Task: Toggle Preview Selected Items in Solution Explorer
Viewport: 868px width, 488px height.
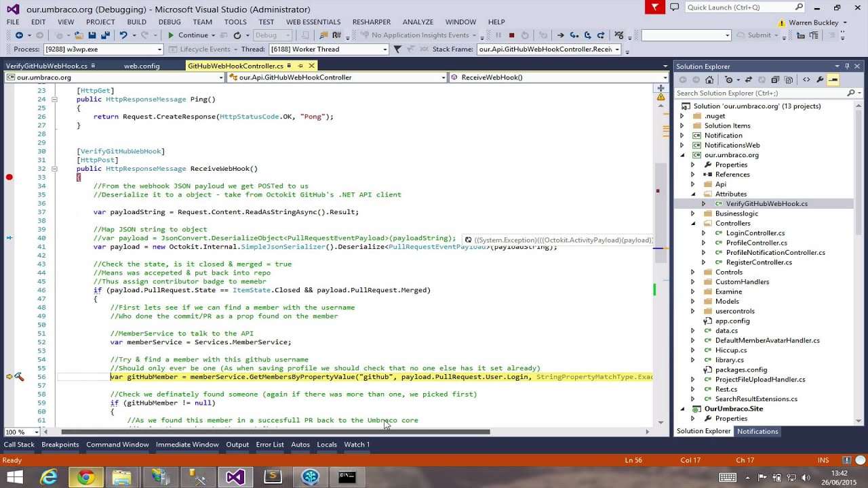Action: click(x=833, y=80)
